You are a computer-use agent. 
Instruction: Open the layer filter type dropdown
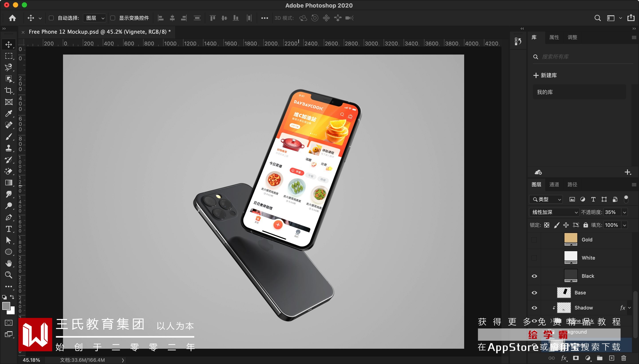(x=546, y=199)
